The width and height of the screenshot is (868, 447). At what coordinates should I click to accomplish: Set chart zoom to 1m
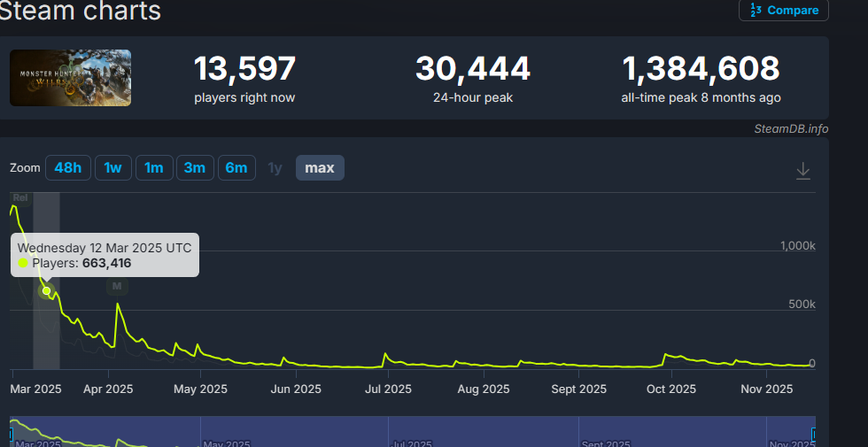(x=154, y=167)
